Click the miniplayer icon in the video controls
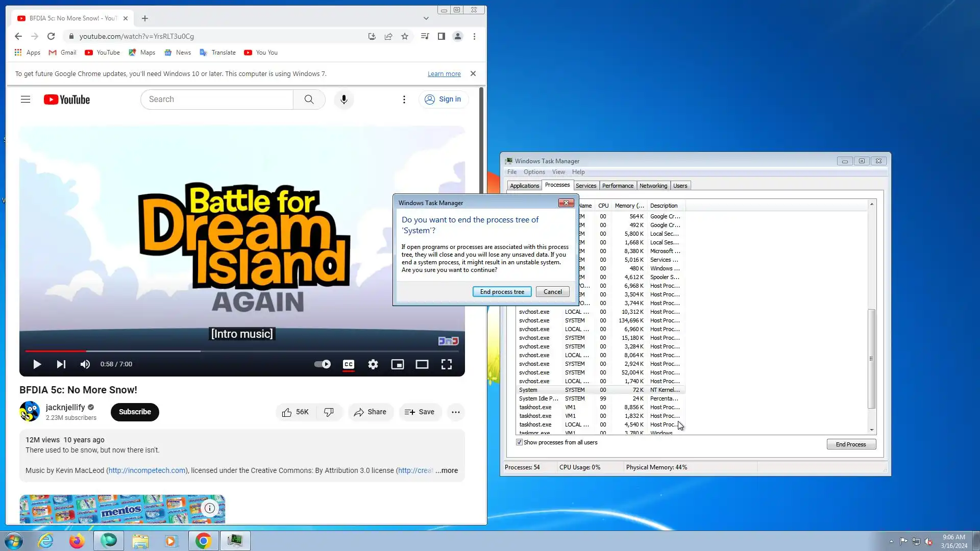This screenshot has height=551, width=980. [x=397, y=364]
